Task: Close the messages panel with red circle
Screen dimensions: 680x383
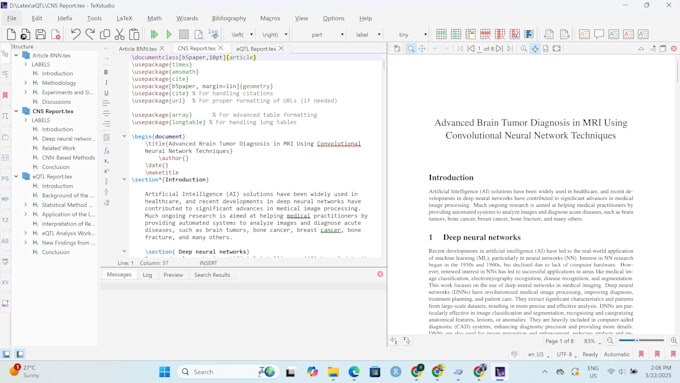Action: click(380, 274)
